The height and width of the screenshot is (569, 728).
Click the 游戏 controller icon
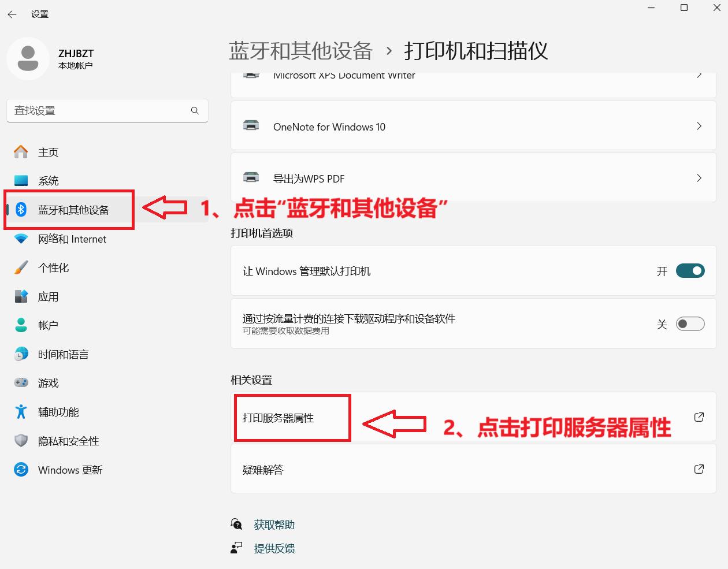point(20,383)
